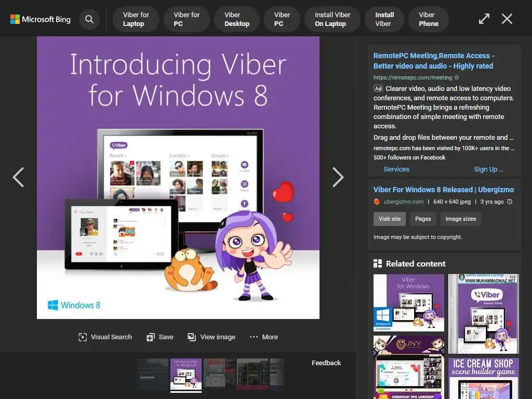The image size is (532, 399).
Task: Open the Sign Up ad sitelink
Action: (488, 169)
